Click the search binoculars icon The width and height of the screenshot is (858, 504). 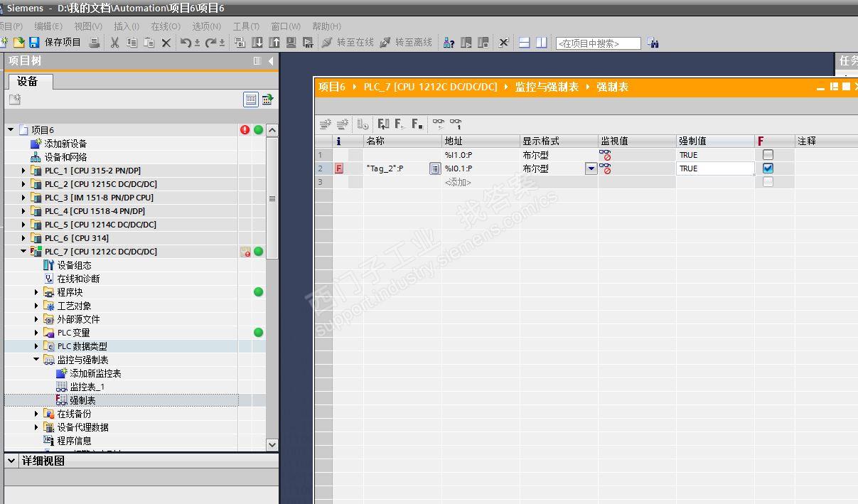click(653, 43)
